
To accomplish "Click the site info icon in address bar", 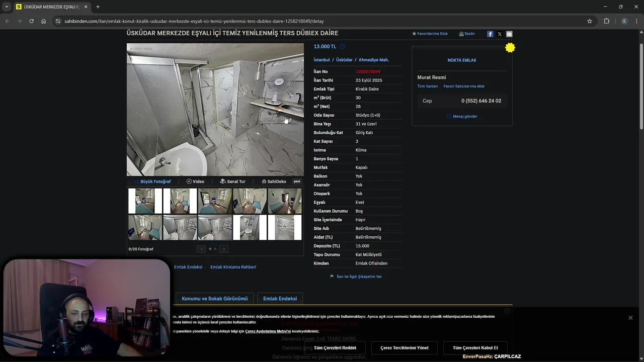I will tap(58, 21).
